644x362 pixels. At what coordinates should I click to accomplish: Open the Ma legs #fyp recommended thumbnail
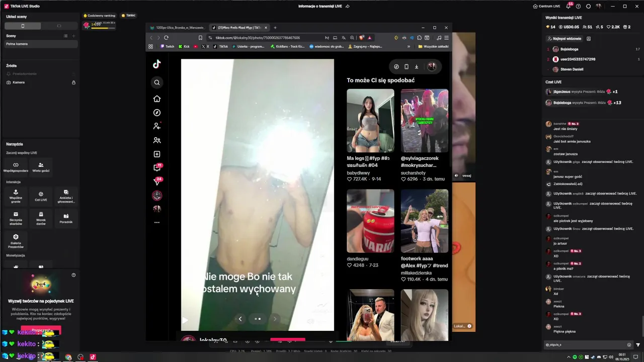click(370, 121)
